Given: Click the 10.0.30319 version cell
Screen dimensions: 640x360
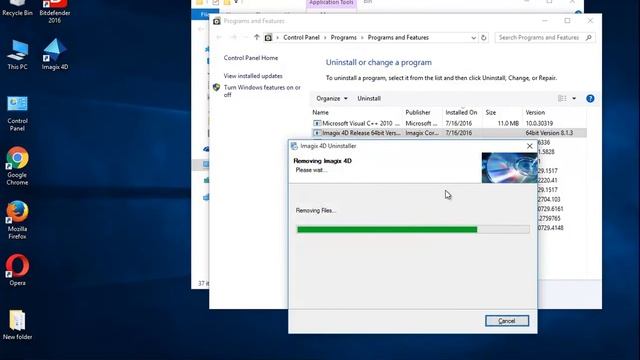Looking at the screenshot, I should 539,123.
